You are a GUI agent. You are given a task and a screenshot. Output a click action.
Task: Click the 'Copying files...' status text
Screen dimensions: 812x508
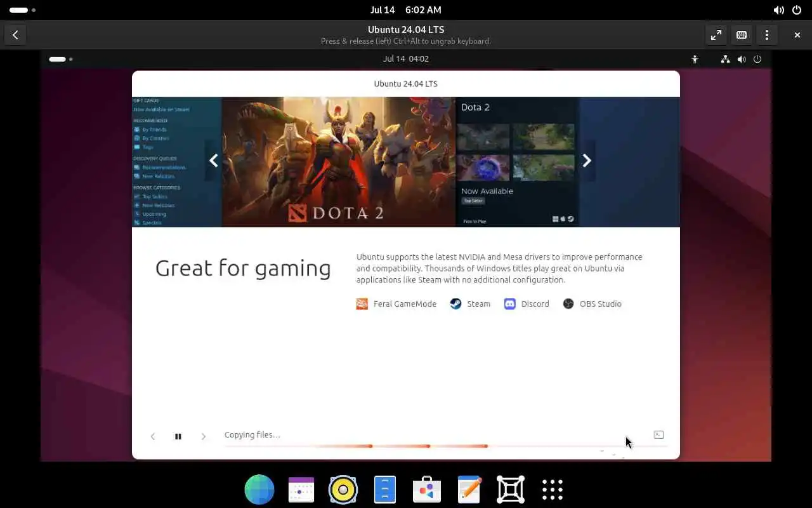click(252, 435)
